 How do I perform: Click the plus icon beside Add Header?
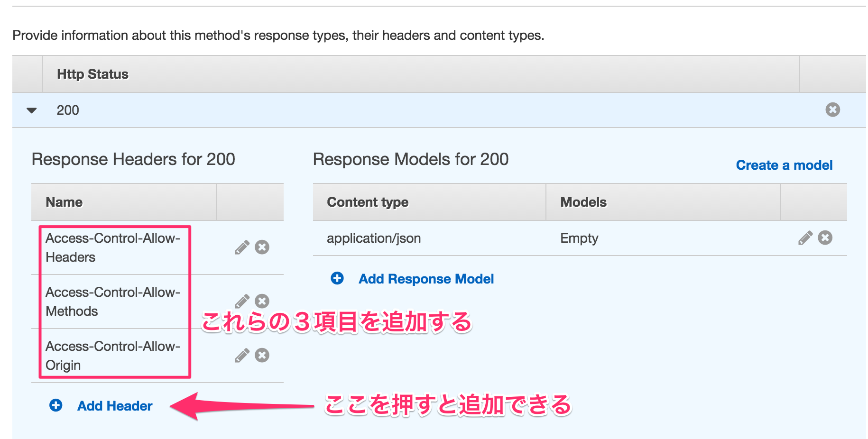point(55,405)
